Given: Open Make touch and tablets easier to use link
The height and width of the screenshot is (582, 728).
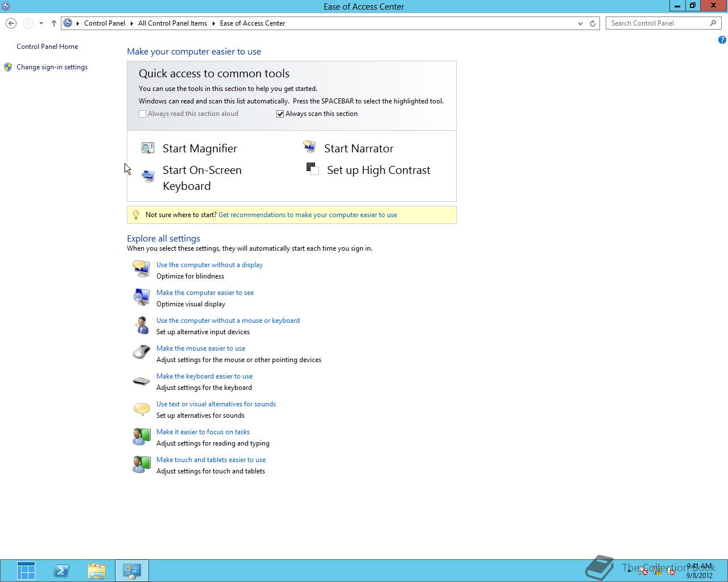Looking at the screenshot, I should (211, 460).
